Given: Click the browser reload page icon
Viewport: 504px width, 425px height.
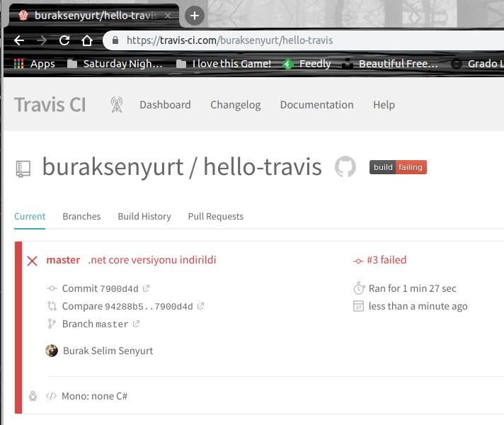Looking at the screenshot, I should (64, 40).
